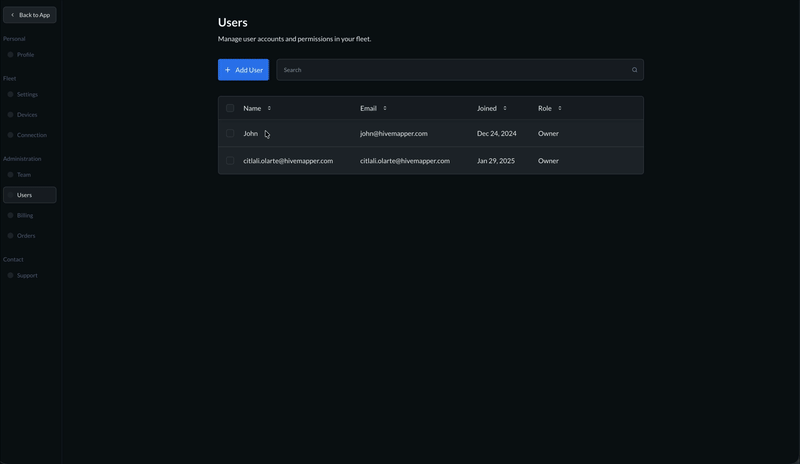800x464 pixels.
Task: Click the Team icon in sidebar
Action: pos(10,175)
